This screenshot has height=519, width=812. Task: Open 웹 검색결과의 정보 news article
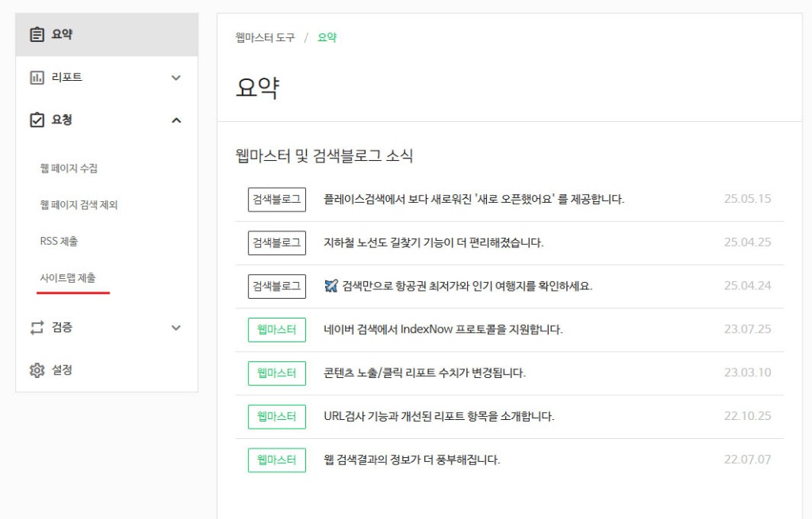pyautogui.click(x=412, y=460)
